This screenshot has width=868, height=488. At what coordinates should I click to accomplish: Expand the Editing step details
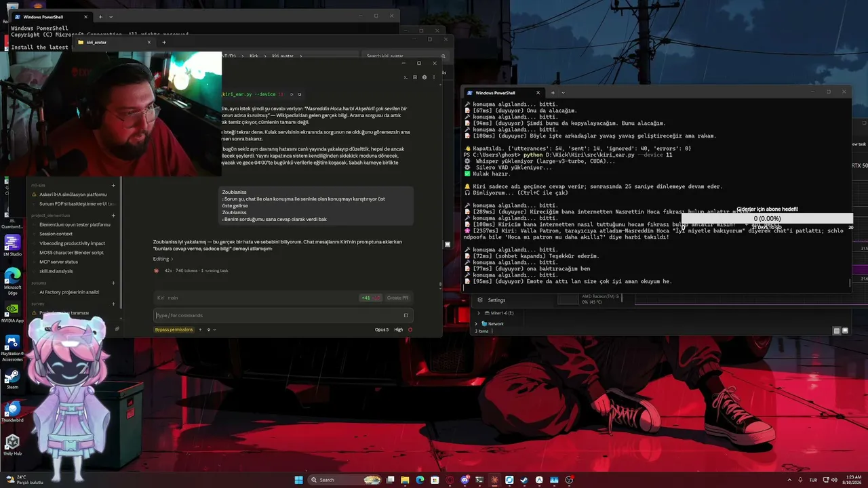pos(163,259)
